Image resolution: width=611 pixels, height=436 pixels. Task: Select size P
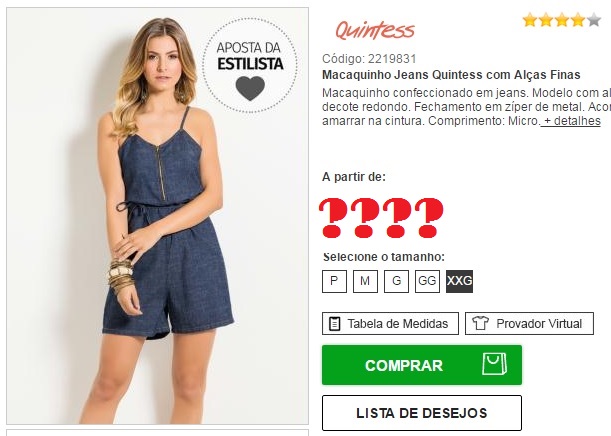(x=334, y=281)
